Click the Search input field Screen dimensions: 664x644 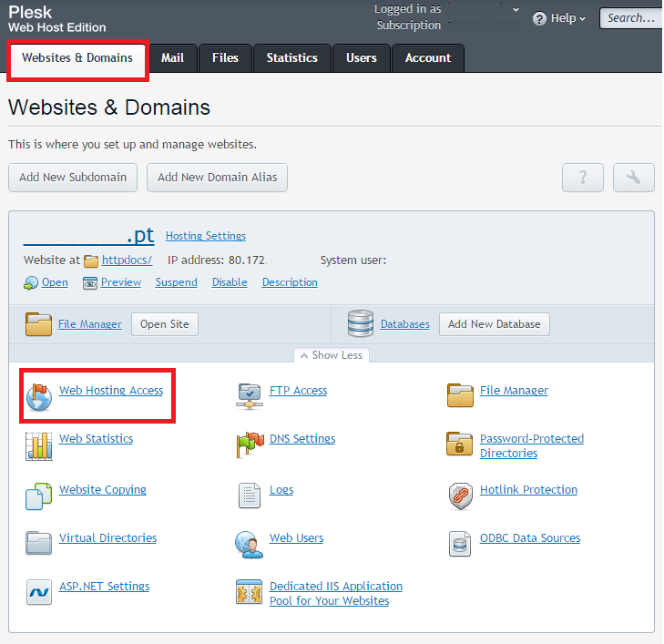(630, 18)
